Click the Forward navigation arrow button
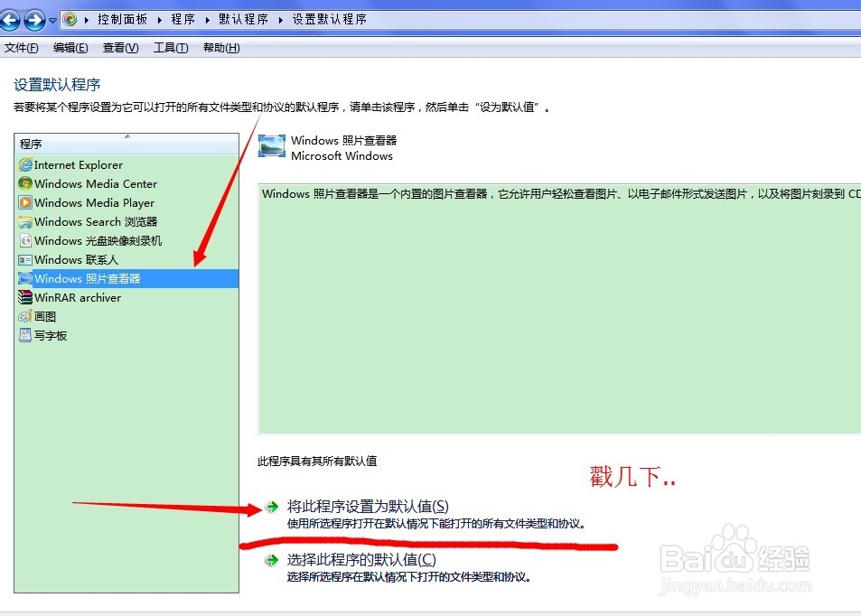This screenshot has height=616, width=861. point(34,20)
